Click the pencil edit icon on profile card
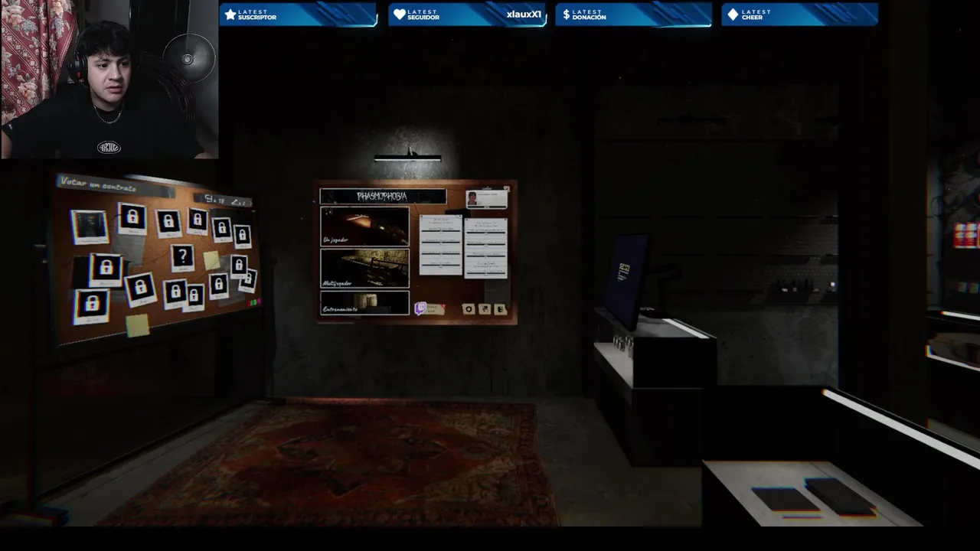The width and height of the screenshot is (980, 551). coord(506,188)
